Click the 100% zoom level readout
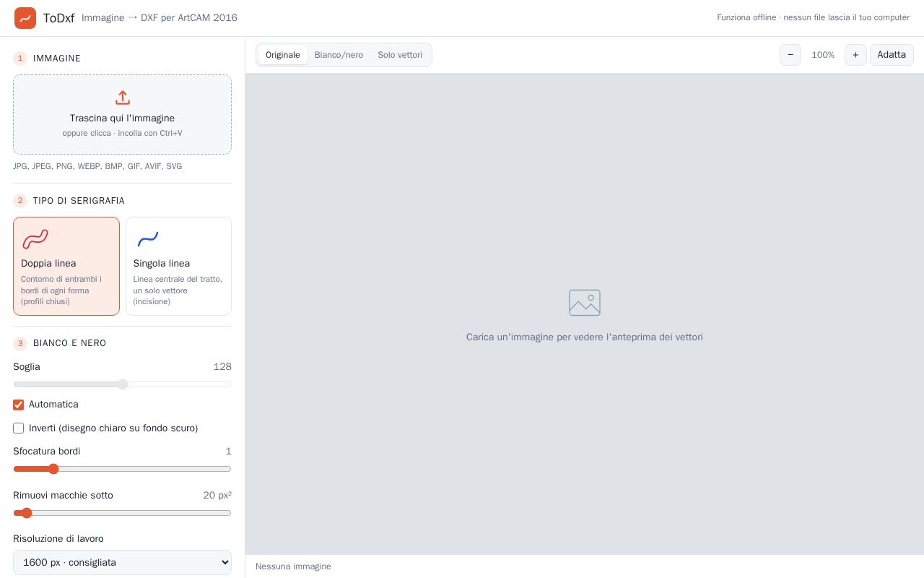The image size is (924, 578). point(823,55)
